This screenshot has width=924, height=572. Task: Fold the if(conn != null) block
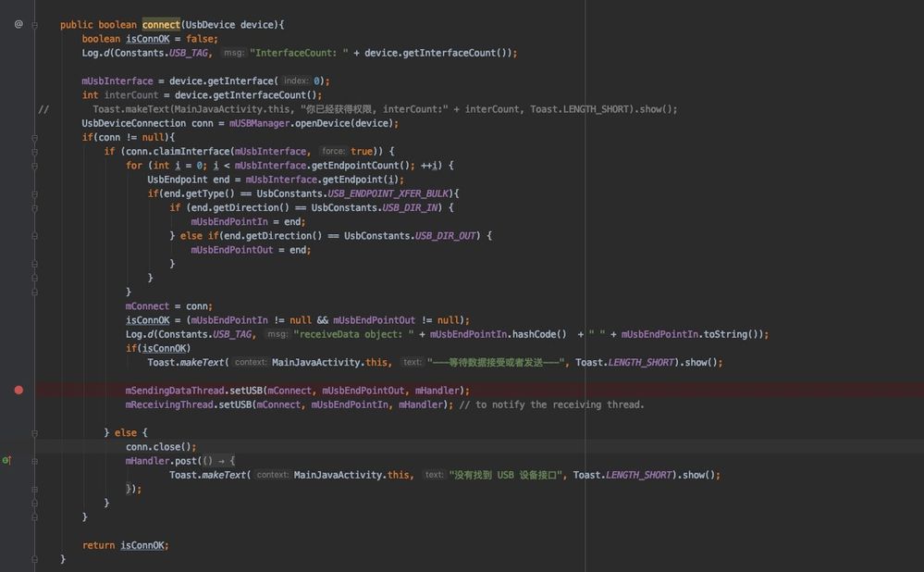coord(35,137)
